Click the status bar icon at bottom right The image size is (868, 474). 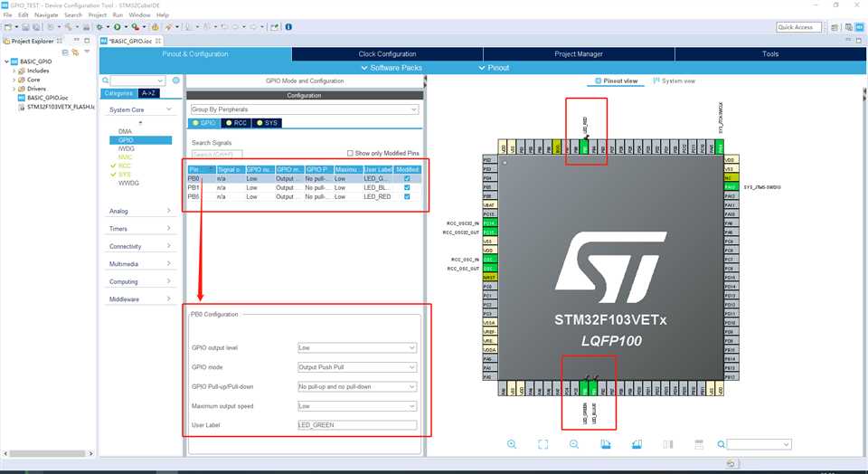pos(731,463)
